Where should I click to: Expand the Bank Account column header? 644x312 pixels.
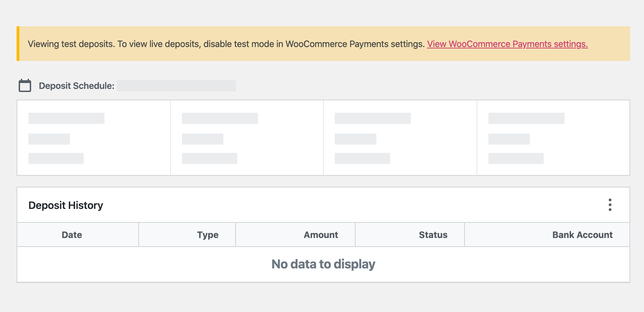click(x=582, y=235)
